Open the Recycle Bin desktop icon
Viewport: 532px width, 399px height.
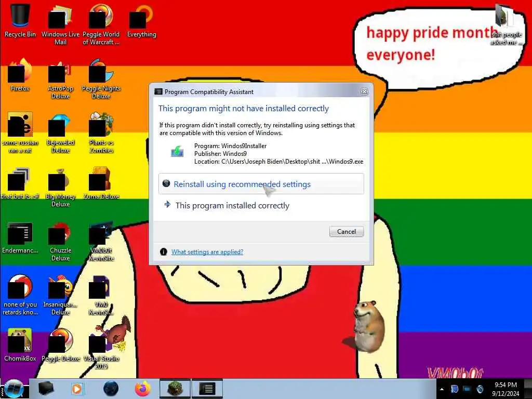point(20,20)
